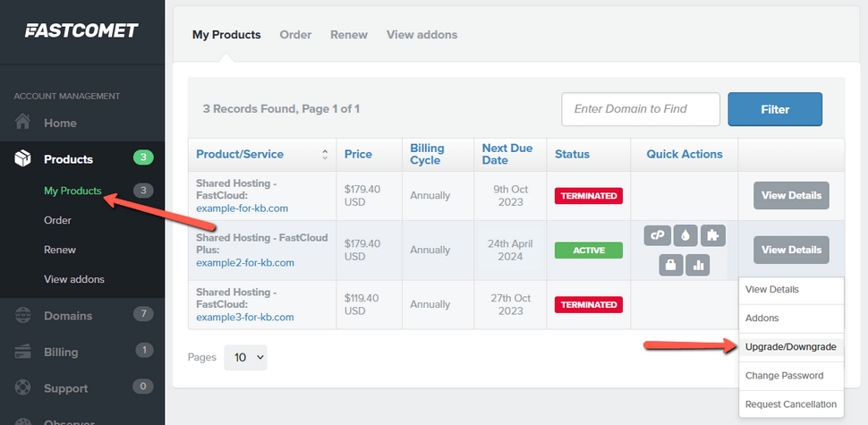Click the green Products count badge
This screenshot has width=868, height=425.
point(143,157)
